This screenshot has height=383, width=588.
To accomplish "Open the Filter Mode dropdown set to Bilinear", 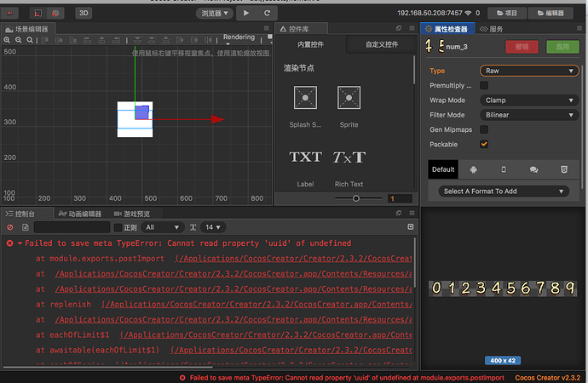I will coord(528,115).
